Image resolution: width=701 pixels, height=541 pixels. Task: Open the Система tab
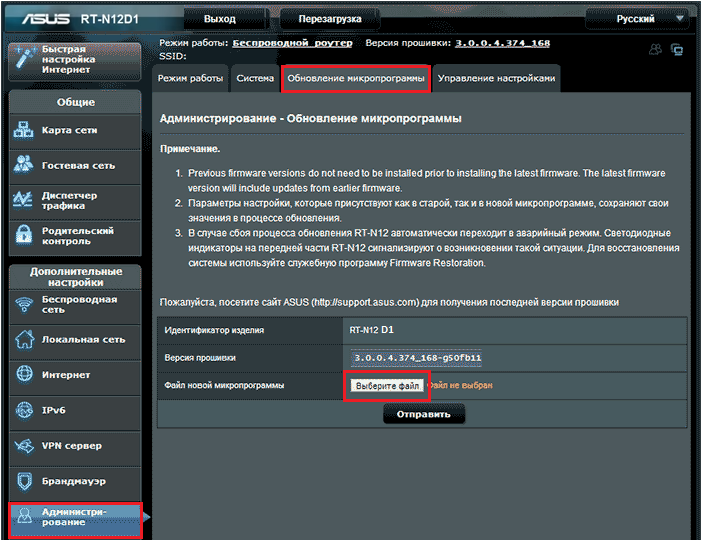point(254,78)
